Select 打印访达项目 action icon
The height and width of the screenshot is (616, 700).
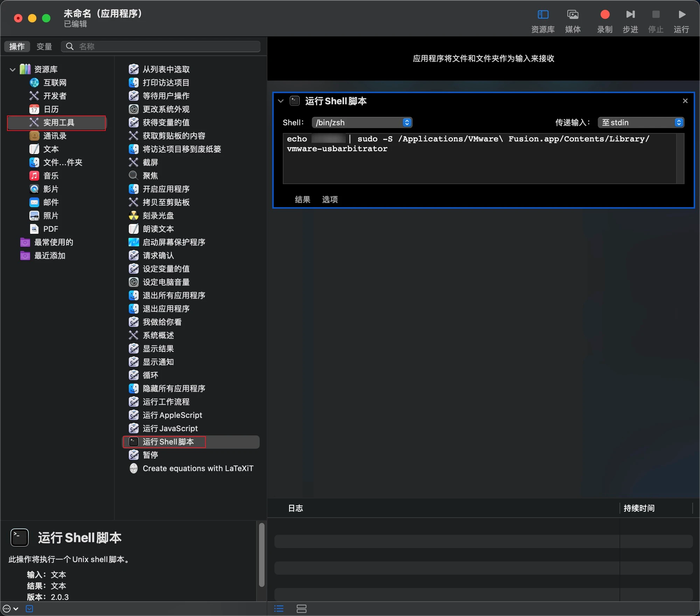pos(134,83)
